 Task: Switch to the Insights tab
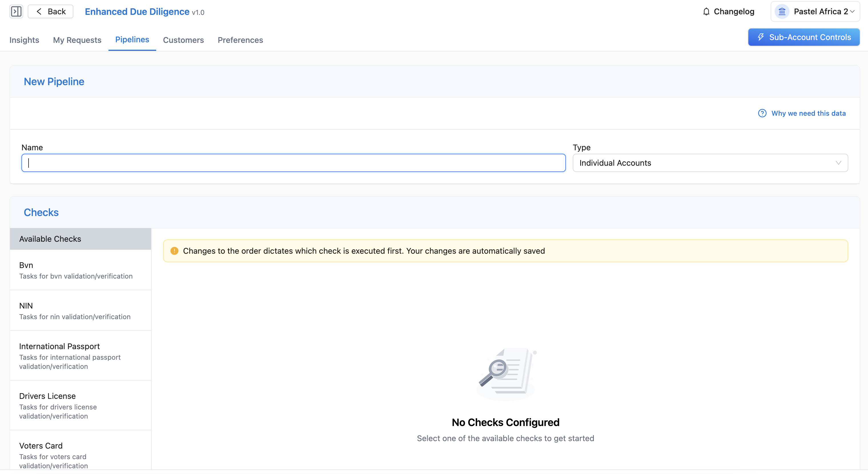[24, 40]
